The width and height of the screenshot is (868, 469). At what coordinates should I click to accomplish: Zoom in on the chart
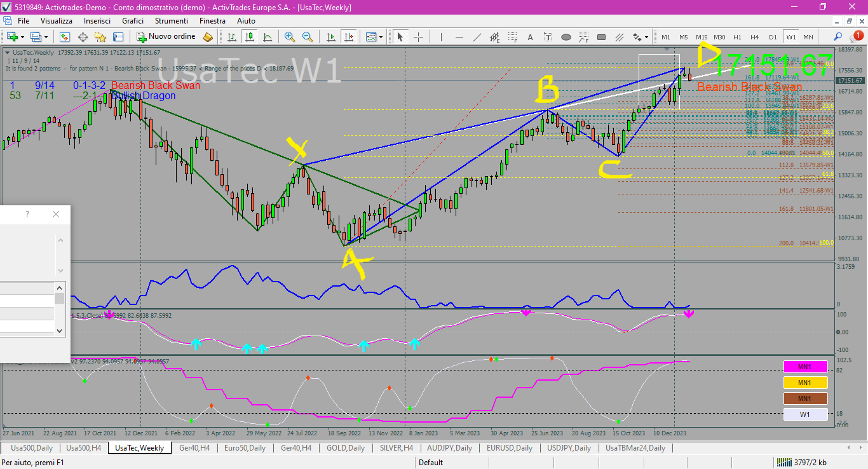[x=290, y=37]
